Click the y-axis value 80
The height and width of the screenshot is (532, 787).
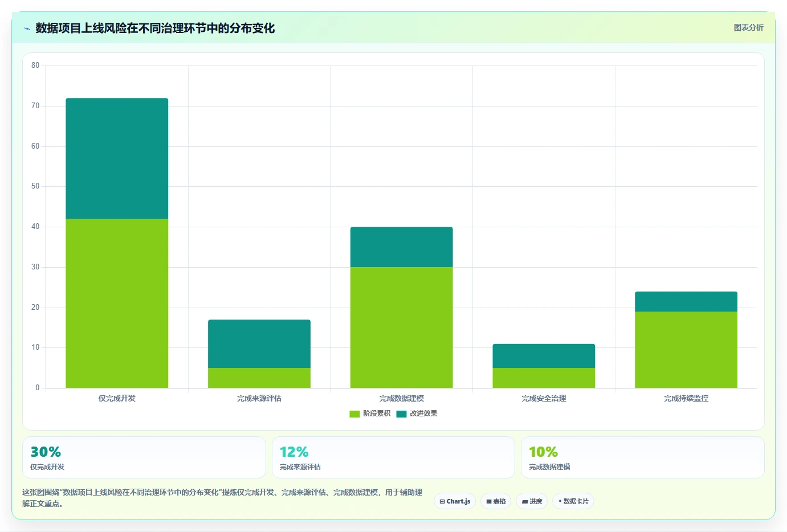(x=35, y=66)
